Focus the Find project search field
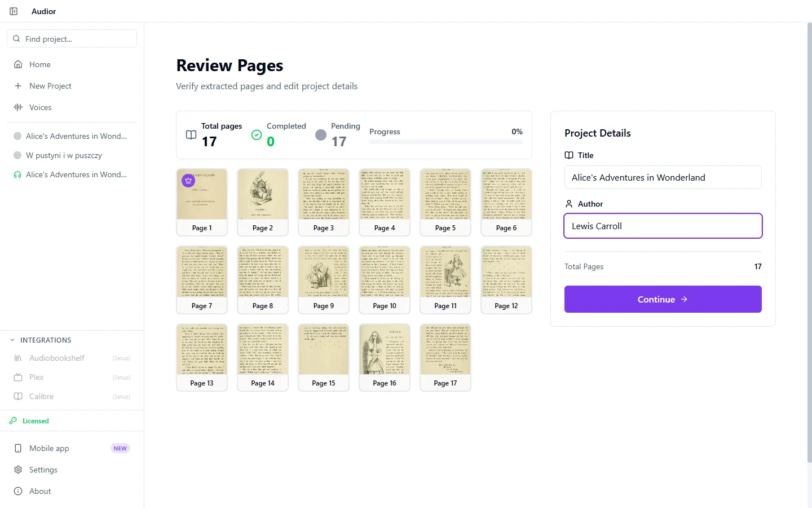The image size is (812, 508). (x=72, y=38)
